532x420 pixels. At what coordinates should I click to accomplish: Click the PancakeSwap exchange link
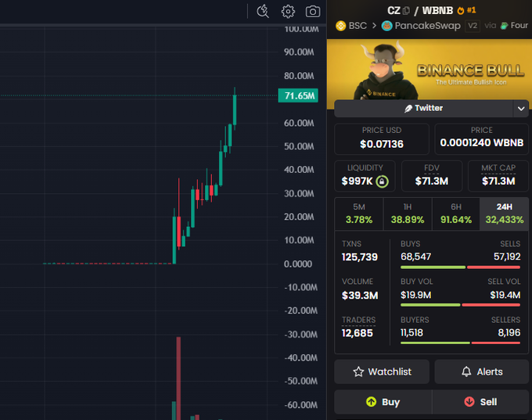pyautogui.click(x=421, y=26)
